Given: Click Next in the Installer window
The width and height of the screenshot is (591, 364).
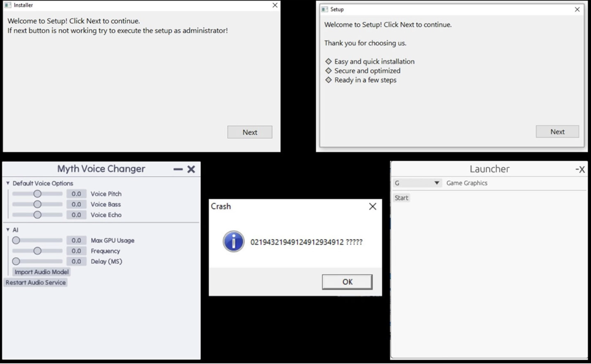Looking at the screenshot, I should coord(250,132).
